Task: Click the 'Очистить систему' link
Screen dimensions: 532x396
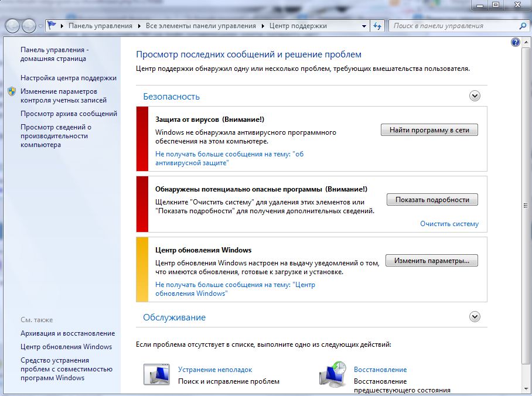Action: [449, 224]
